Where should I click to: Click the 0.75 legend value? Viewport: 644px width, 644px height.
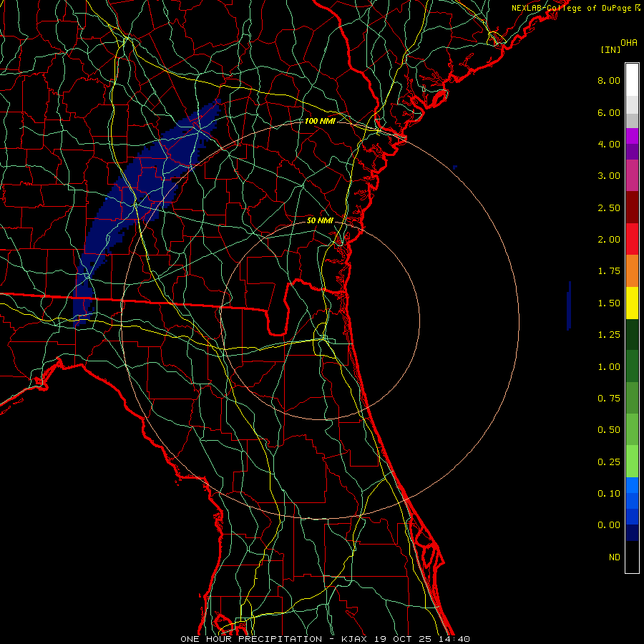pyautogui.click(x=609, y=399)
